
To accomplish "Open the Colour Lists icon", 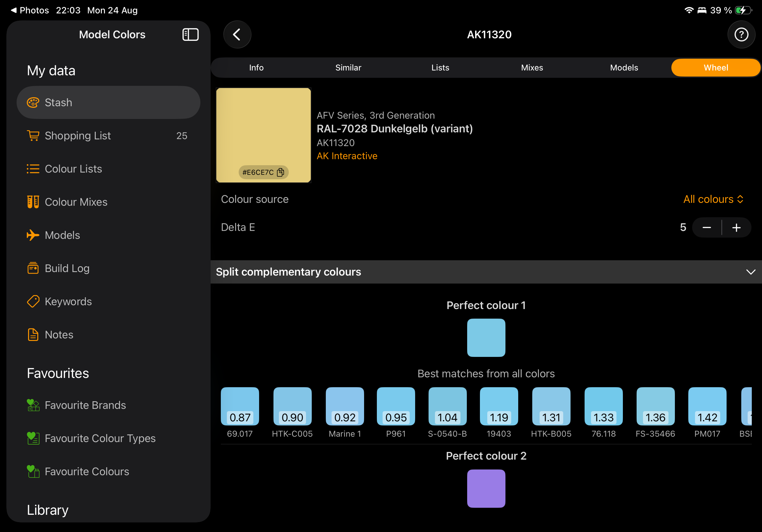I will point(33,169).
